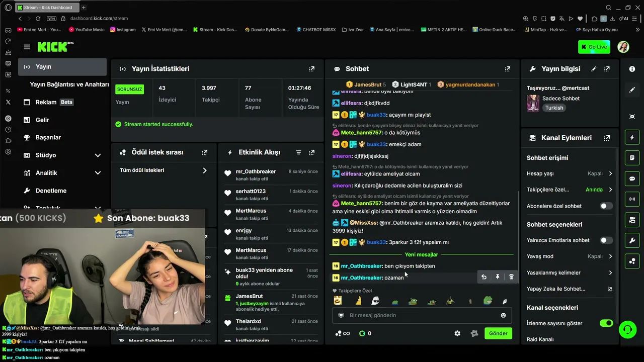The image size is (644, 362).
Task: Click mr_Oathbreaker in the activity feed
Action: point(256,171)
